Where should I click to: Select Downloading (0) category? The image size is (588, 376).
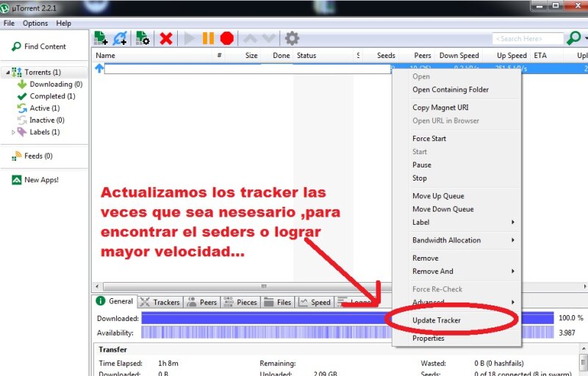click(56, 84)
